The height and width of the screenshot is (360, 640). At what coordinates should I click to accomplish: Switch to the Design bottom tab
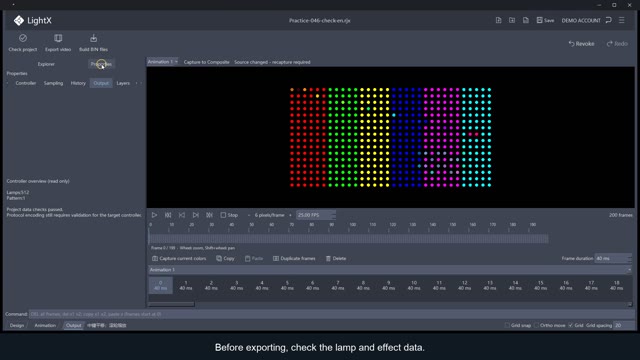coord(17,326)
